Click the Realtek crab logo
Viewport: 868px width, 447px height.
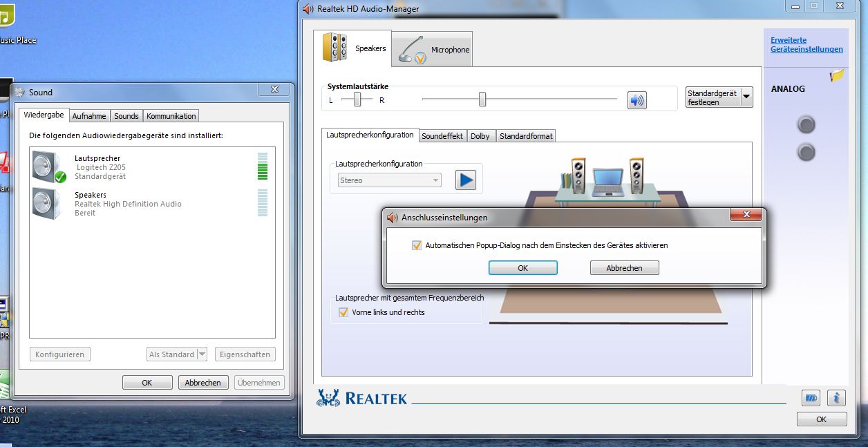click(328, 397)
